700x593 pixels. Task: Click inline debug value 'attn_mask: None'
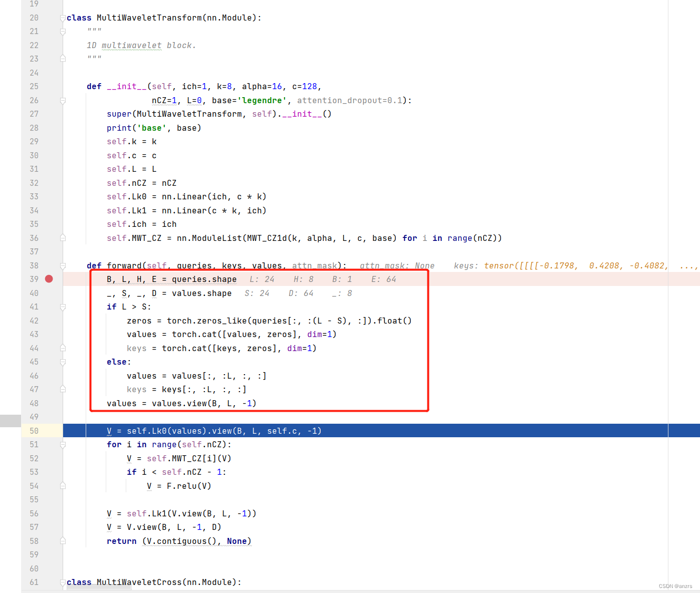[x=397, y=265]
